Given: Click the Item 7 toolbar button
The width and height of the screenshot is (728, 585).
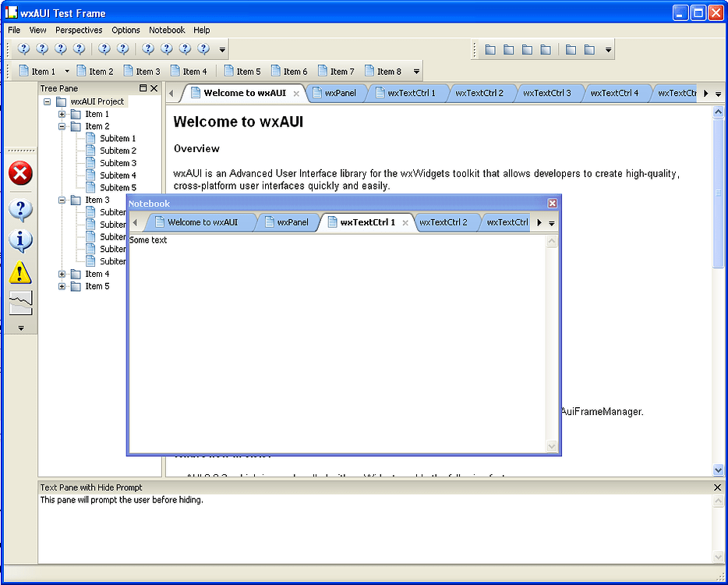Looking at the screenshot, I should coord(336,71).
